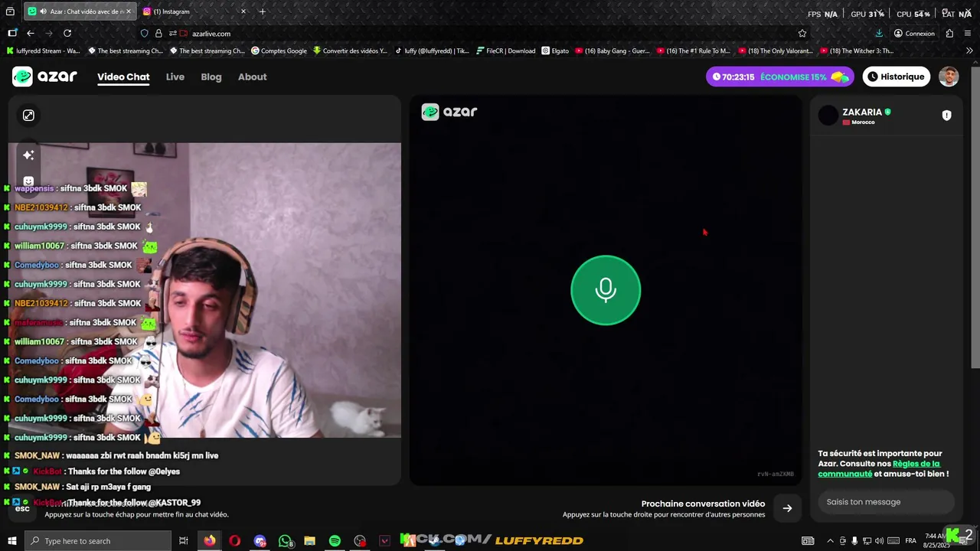This screenshot has width=980, height=551.
Task: Open the About page
Action: (x=252, y=77)
